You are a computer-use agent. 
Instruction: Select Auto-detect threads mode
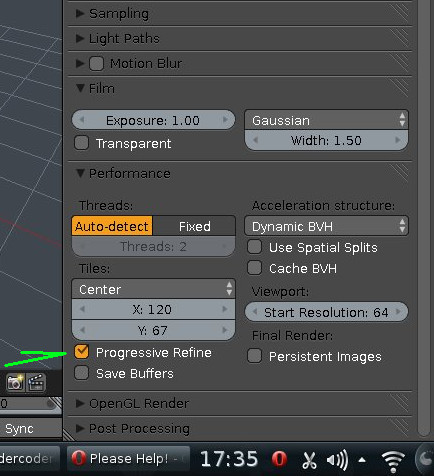(x=112, y=226)
